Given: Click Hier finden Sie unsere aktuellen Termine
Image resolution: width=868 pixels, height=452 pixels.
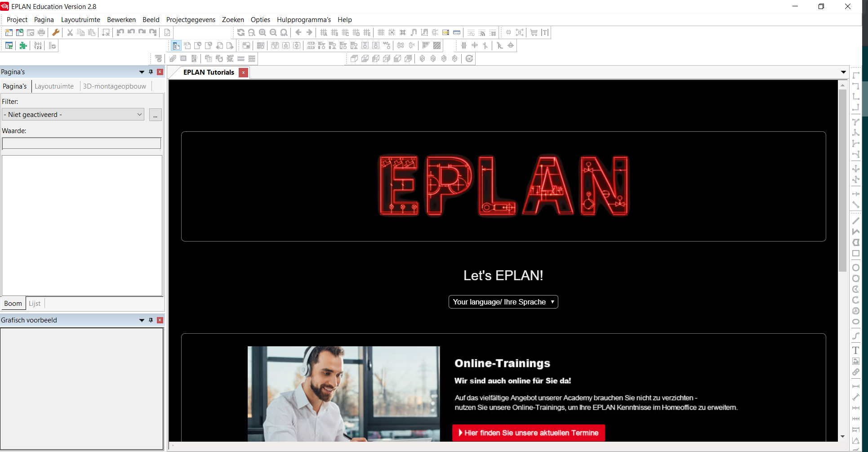Looking at the screenshot, I should [529, 433].
